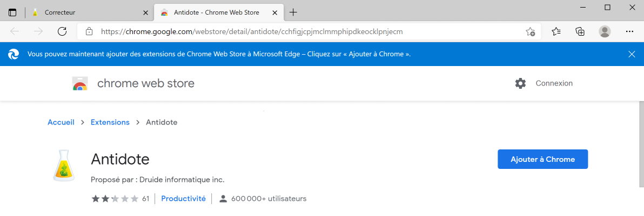The width and height of the screenshot is (644, 216).
Task: Open the Settings and more ellipsis
Action: click(629, 31)
